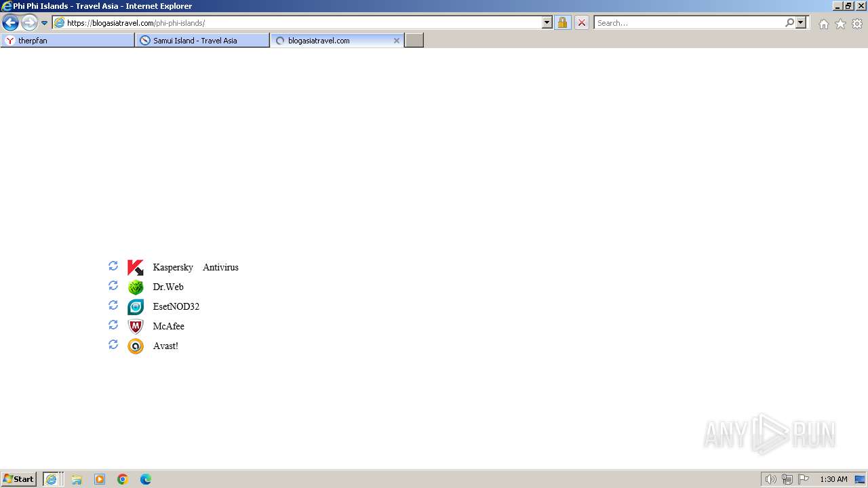The height and width of the screenshot is (488, 868).
Task: Close the blogasiatravel.com tab
Action: coord(397,41)
